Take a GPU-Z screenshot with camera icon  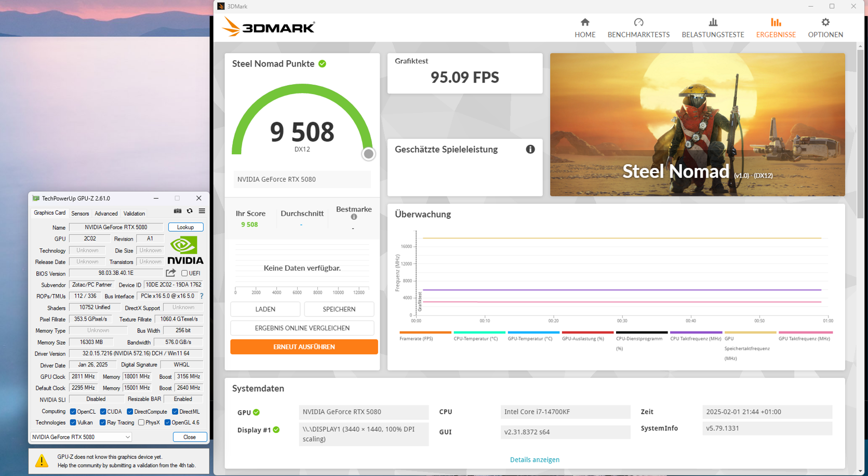coord(178,211)
